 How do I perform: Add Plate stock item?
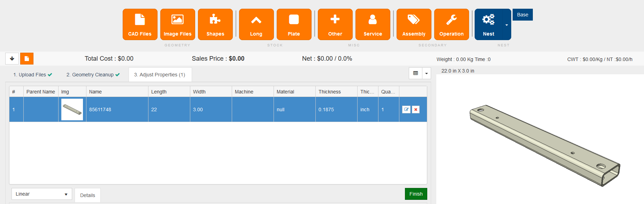(294, 24)
